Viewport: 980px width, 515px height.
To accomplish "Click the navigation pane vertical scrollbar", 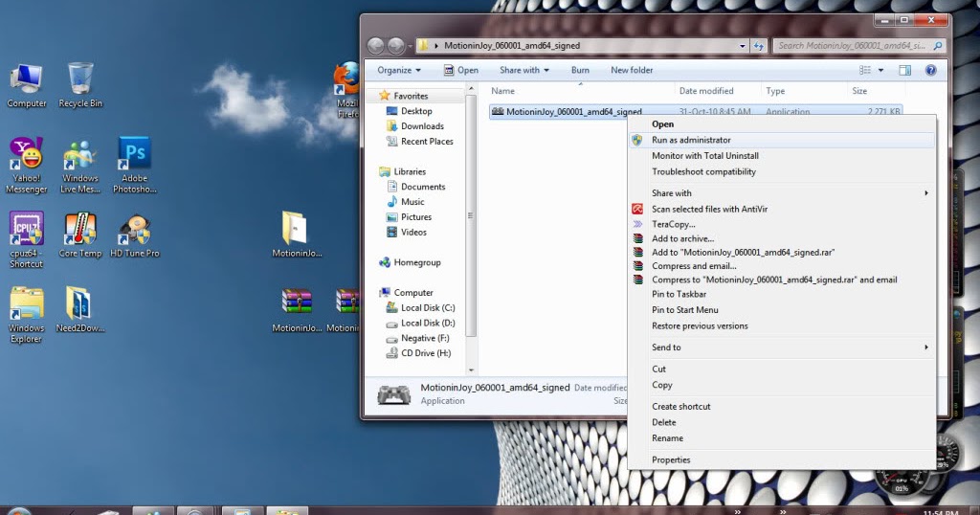I will tap(471, 215).
